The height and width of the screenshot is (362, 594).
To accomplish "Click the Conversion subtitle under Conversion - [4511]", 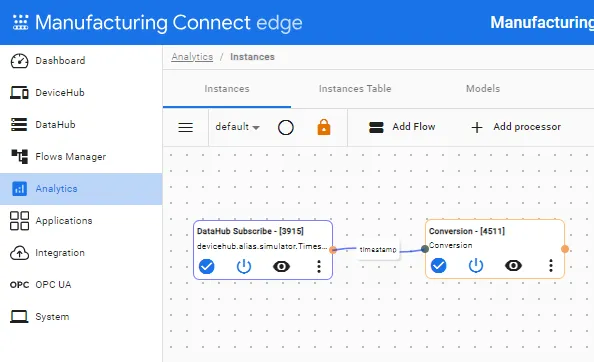I will coord(450,245).
